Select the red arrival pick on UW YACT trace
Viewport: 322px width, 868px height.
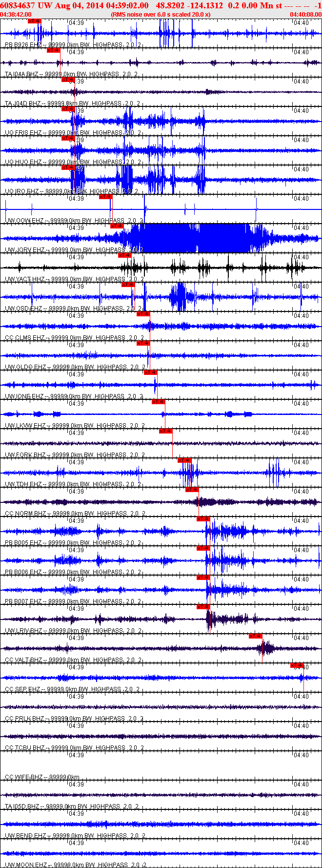click(x=125, y=255)
